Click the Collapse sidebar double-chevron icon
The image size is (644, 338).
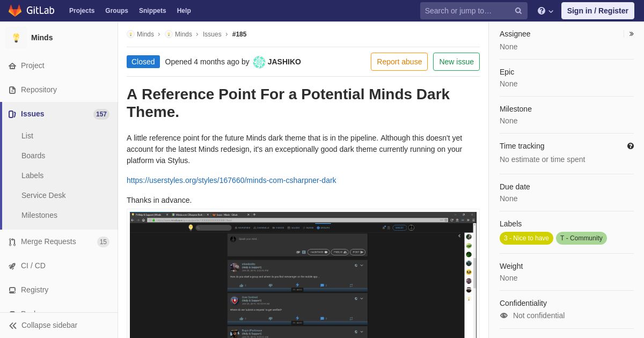[x=13, y=326]
